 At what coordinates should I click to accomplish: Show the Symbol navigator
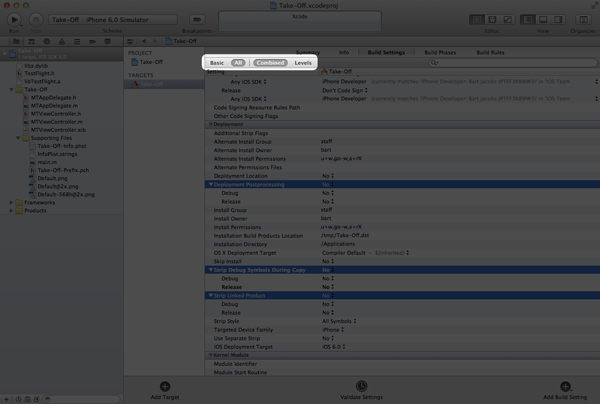(31, 41)
